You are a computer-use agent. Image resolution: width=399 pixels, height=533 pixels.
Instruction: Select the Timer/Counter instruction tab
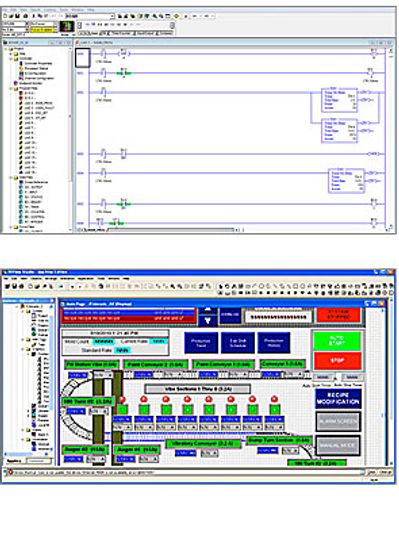tap(121, 33)
